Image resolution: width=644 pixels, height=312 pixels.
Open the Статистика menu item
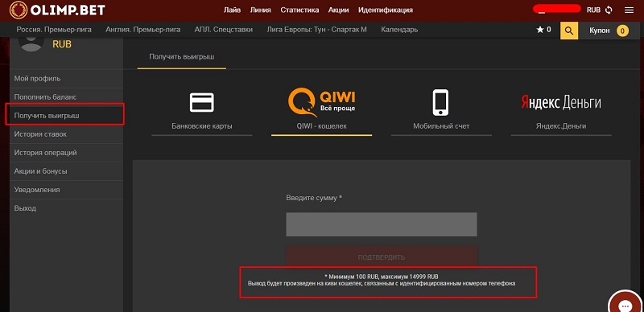(299, 10)
